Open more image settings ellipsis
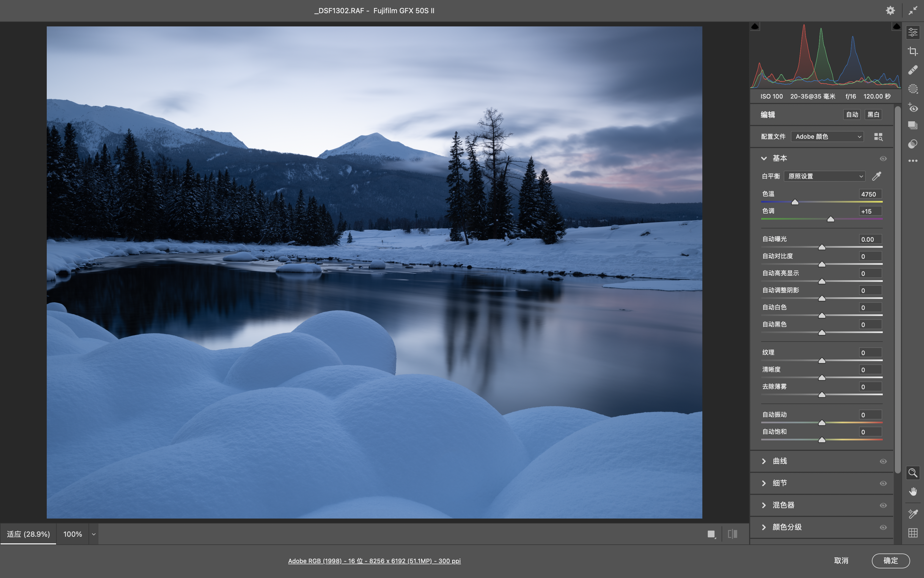Screen dimensions: 924x578 (x=913, y=160)
